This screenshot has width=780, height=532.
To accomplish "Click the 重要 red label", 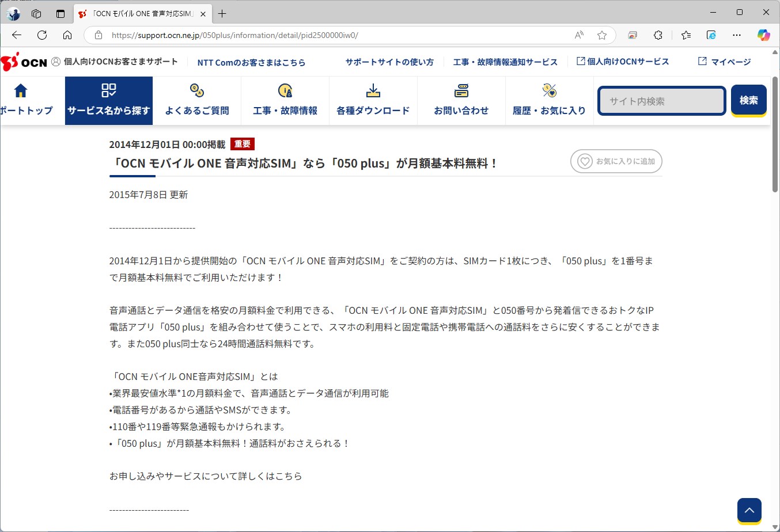I will click(x=243, y=144).
